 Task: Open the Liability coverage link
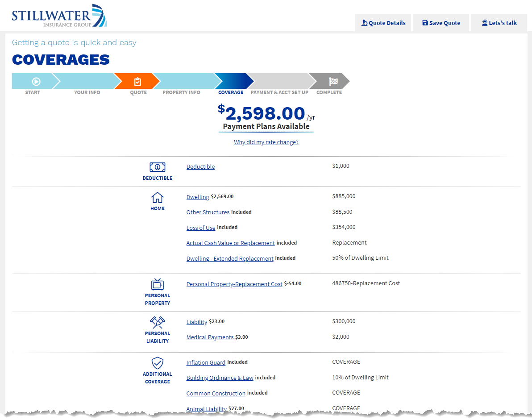196,322
